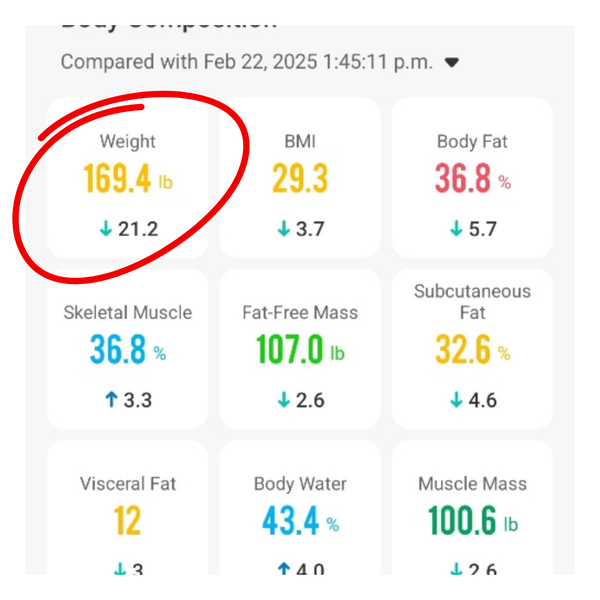Image resolution: width=600 pixels, height=600 pixels.
Task: Click the up arrow under Body Water value
Action: 284,569
